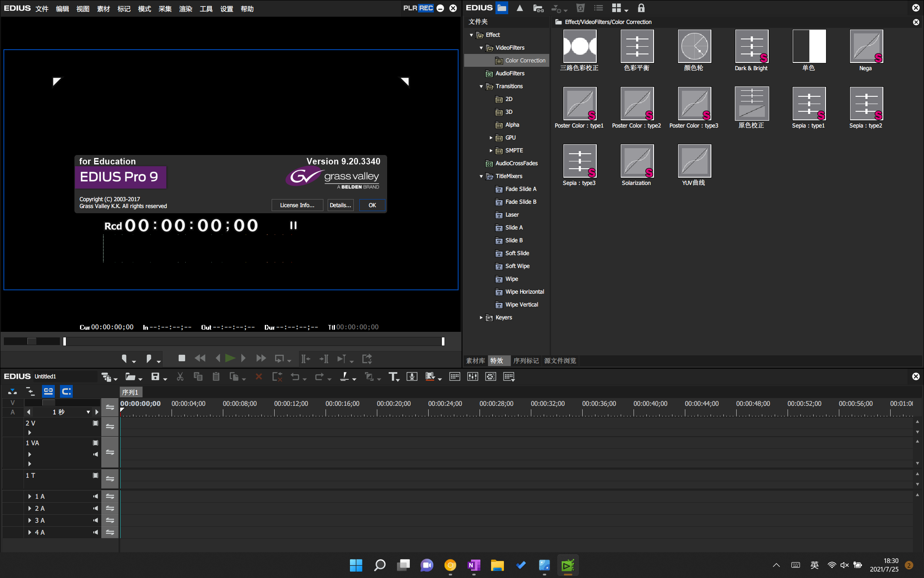Select the Cut scissors tool in timeline toolbar
924x578 pixels.
coord(180,377)
